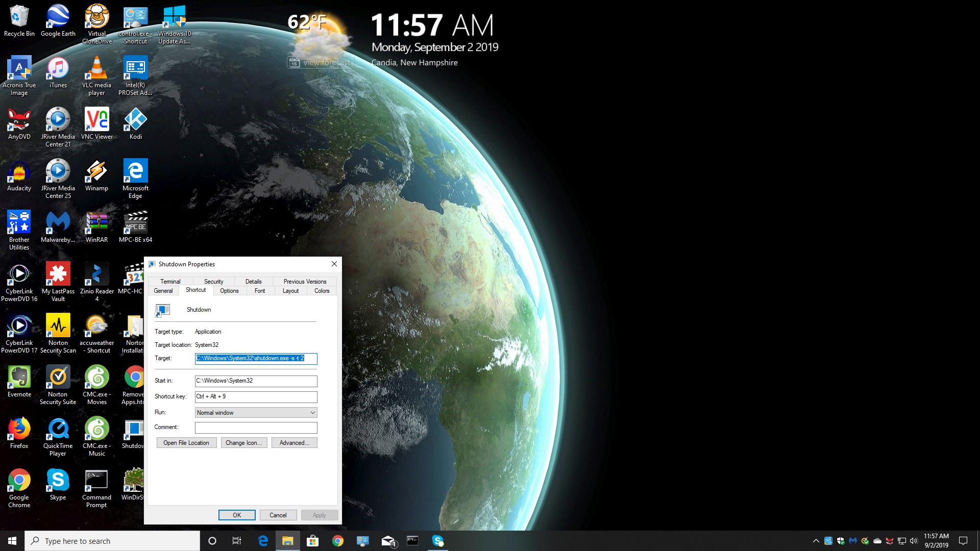This screenshot has width=980, height=551.
Task: Switch to the Font tab
Action: [x=260, y=291]
